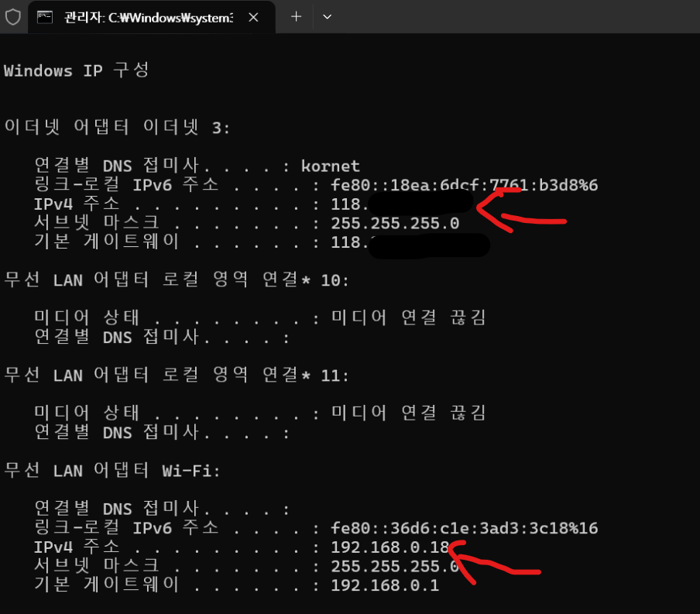Click the Ethernet '기본 게이트웨이' label
Screen dimensions: 700x614
point(107,242)
